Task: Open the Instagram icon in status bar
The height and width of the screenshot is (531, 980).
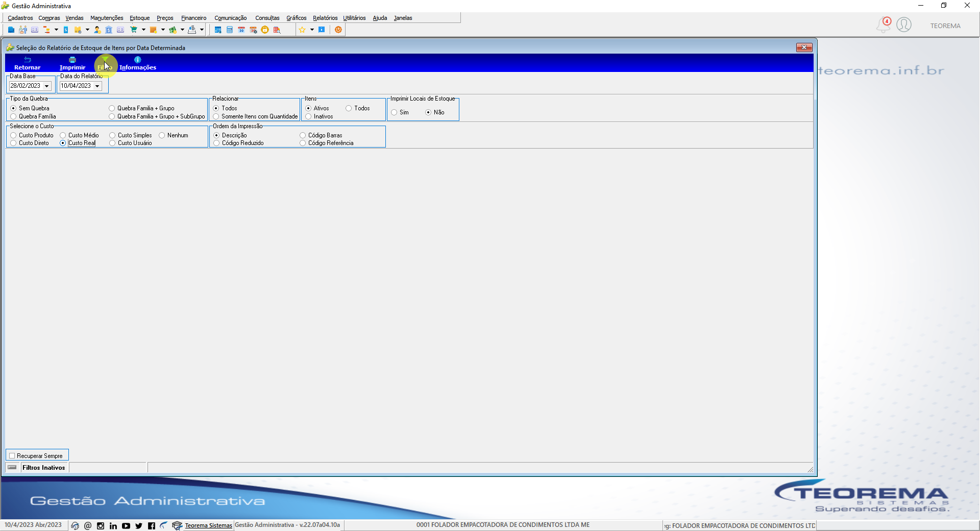Action: click(101, 525)
